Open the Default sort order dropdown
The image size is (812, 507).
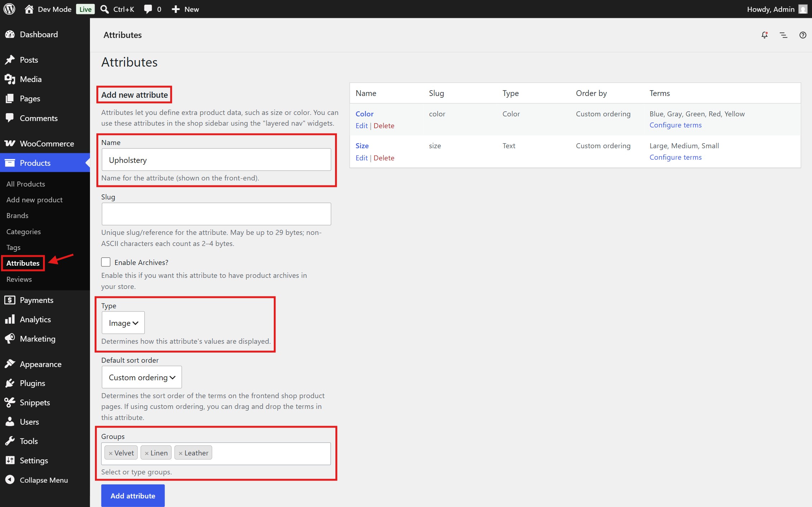(x=142, y=377)
